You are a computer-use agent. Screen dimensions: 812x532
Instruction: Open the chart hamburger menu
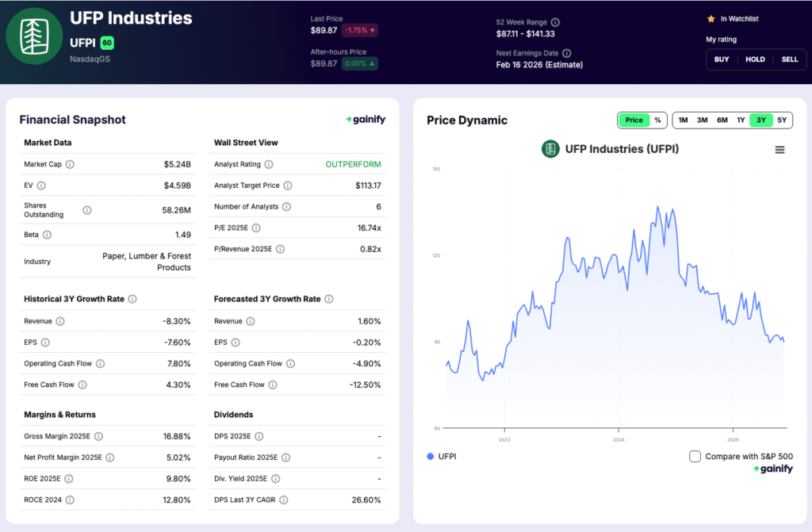tap(780, 149)
